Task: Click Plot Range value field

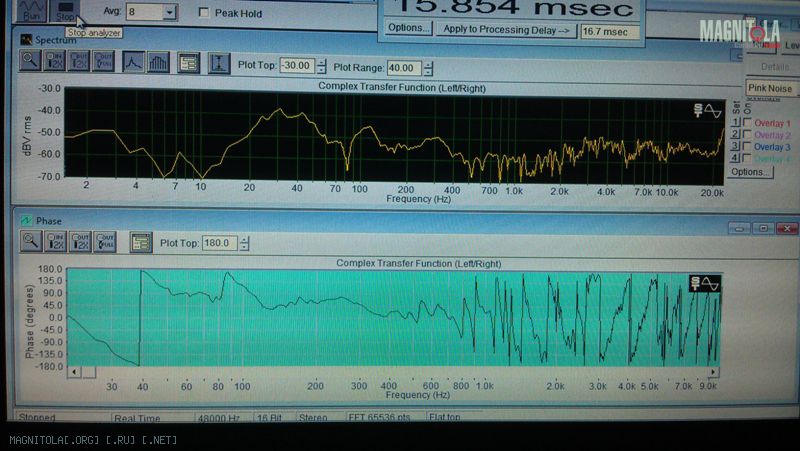Action: [405, 68]
